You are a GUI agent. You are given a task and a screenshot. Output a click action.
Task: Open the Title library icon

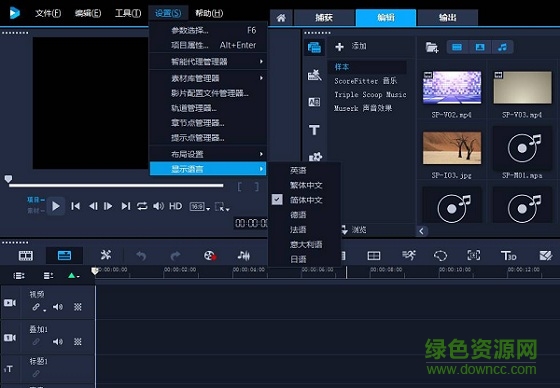coord(314,130)
